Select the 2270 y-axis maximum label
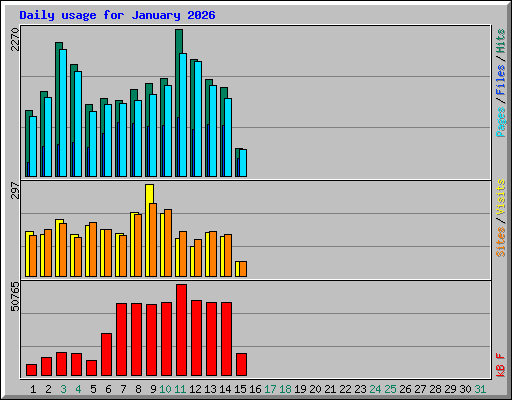This screenshot has height=400, width=512. click(15, 39)
